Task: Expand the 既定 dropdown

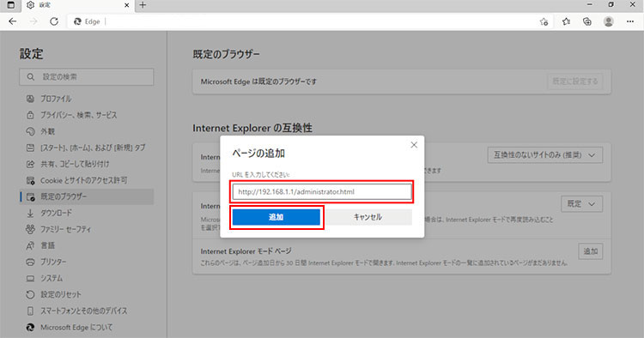Action: click(x=581, y=204)
